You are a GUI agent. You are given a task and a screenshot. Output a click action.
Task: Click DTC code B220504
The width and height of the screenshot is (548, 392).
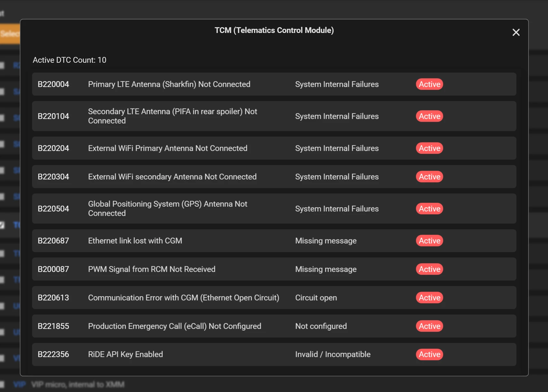coord(53,209)
